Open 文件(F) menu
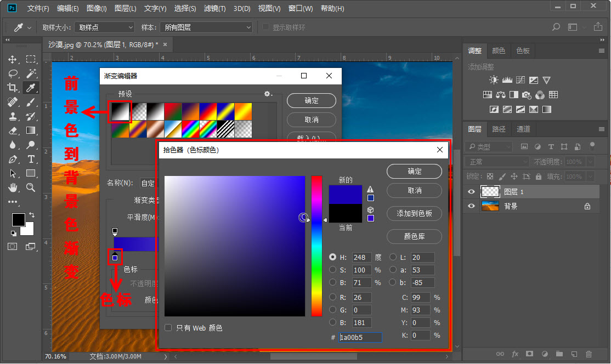The image size is (611, 364). coord(38,8)
